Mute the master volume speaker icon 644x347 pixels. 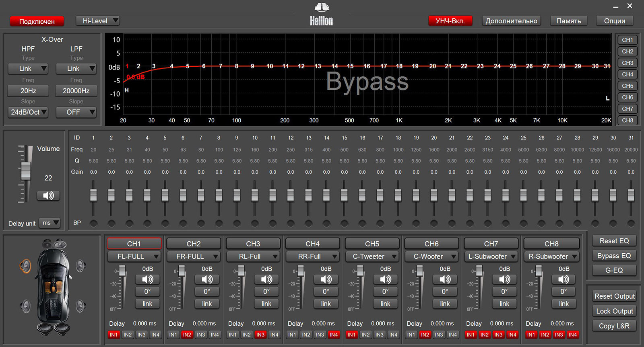48,195
